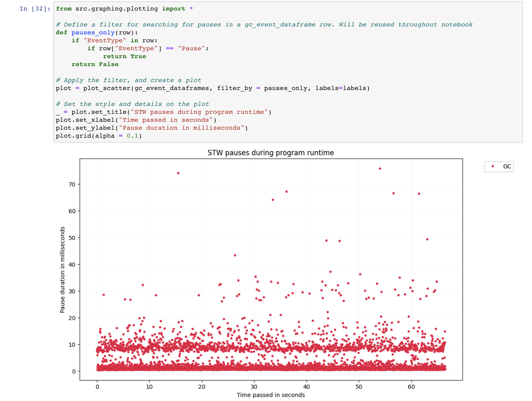
Task: Click the chart title 'STW pauses during program runtime'
Action: tap(271, 153)
